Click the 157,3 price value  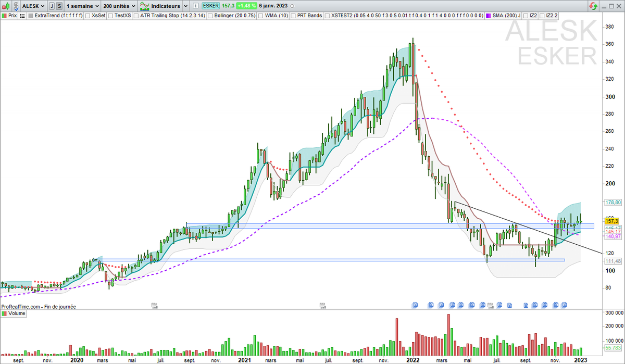coord(227,6)
